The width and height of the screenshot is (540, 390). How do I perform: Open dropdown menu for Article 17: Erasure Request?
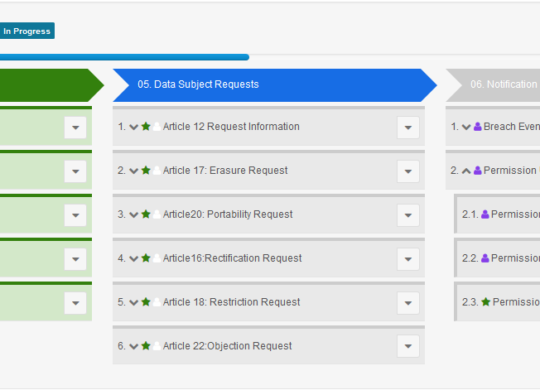(x=408, y=171)
